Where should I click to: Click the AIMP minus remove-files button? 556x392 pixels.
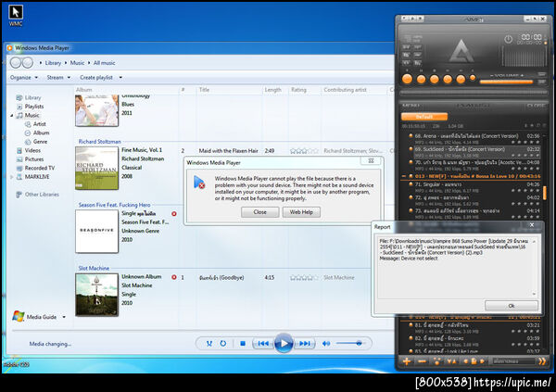coord(422,361)
